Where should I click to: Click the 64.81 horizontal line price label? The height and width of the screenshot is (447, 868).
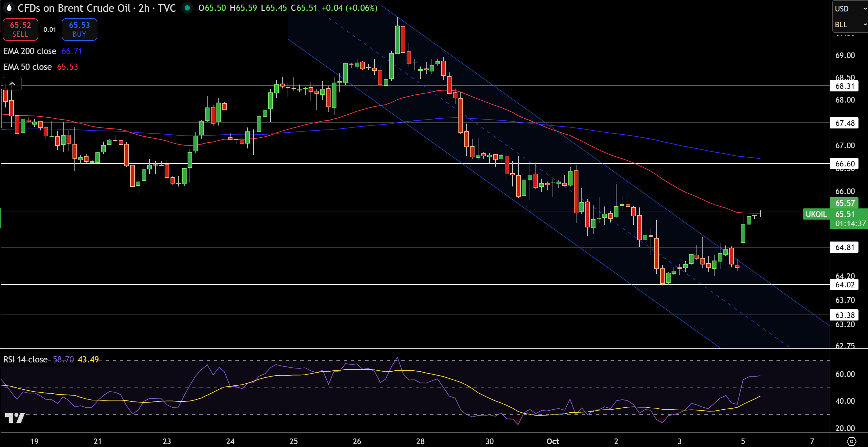tap(845, 247)
